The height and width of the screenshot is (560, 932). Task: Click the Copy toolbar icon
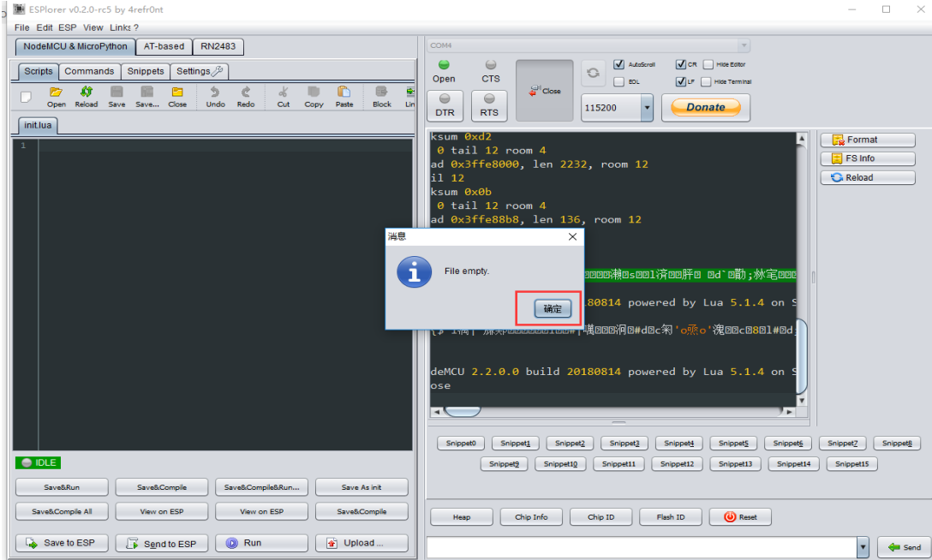click(314, 96)
